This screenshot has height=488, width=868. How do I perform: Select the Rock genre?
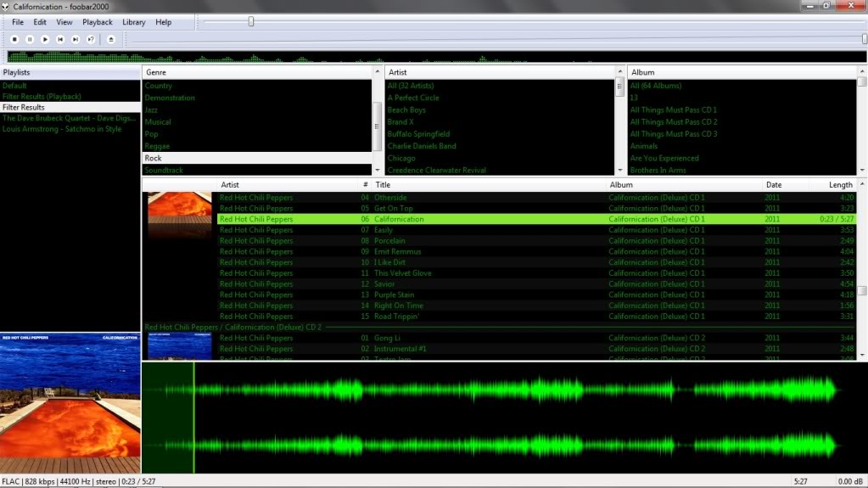(x=257, y=159)
